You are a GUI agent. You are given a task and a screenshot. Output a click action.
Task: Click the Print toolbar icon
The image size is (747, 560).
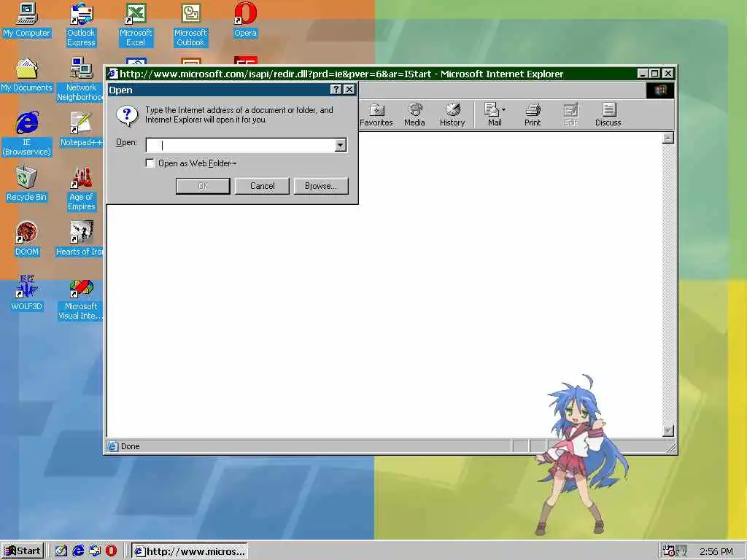pyautogui.click(x=533, y=114)
